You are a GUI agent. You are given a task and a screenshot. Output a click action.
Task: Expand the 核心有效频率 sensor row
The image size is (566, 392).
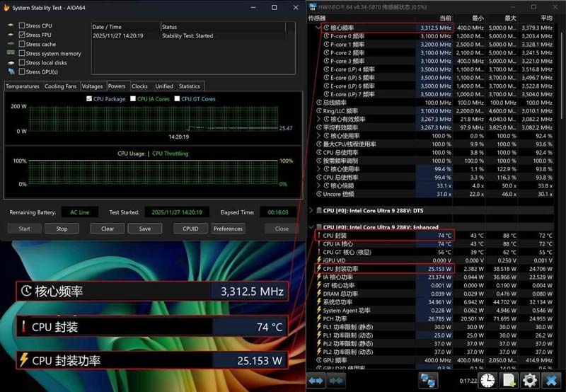click(318, 119)
